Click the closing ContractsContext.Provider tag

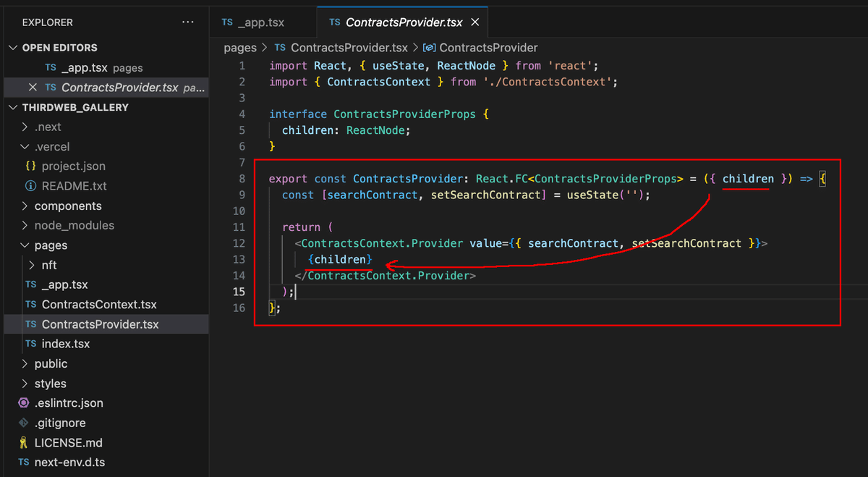[x=385, y=276]
